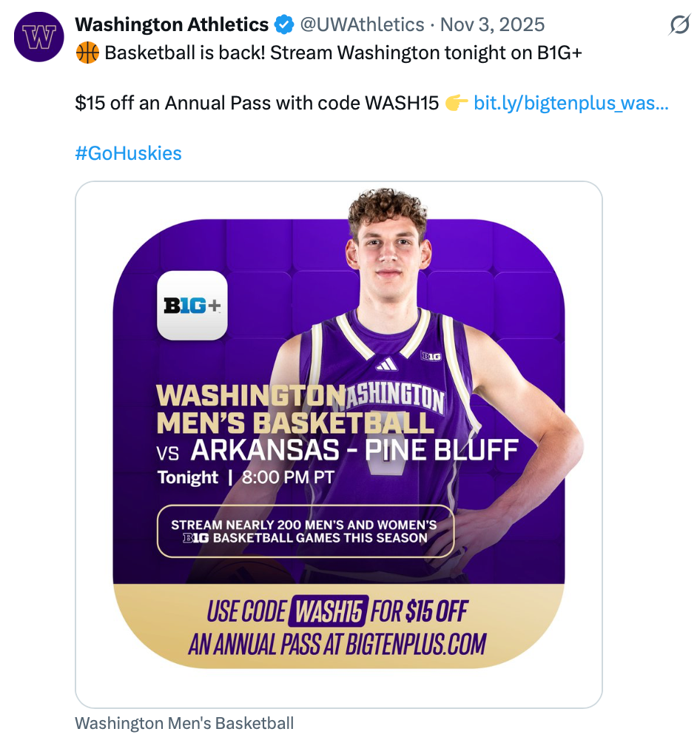The image size is (700, 743).
Task: Click the 'Washington Men's Basketball' image caption
Action: [184, 724]
